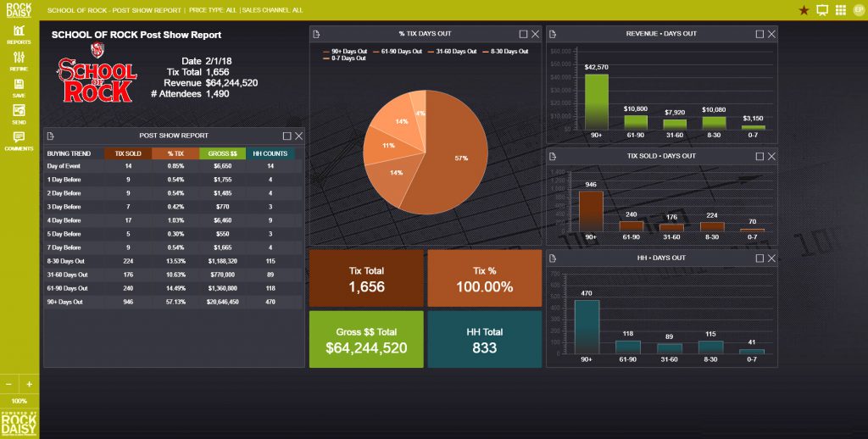Click the presentation screen icon in header
Image resolution: width=868 pixels, height=439 pixels.
point(822,10)
